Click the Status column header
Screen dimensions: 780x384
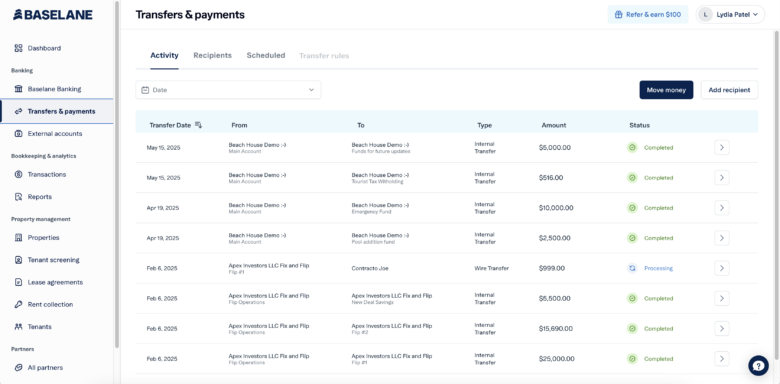639,125
